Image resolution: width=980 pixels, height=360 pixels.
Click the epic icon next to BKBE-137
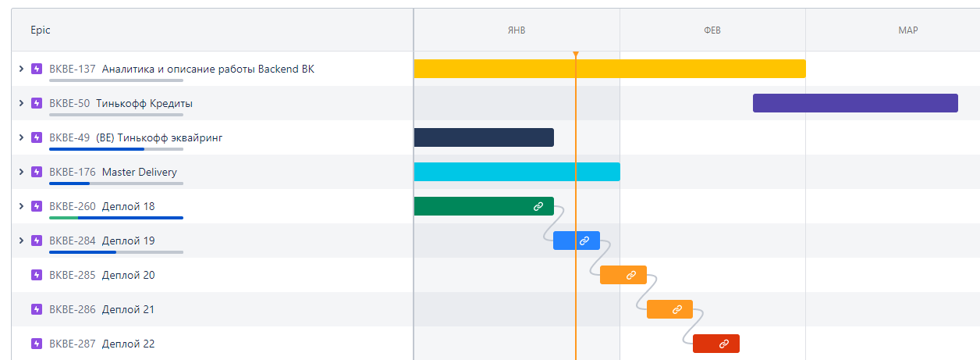(x=37, y=69)
